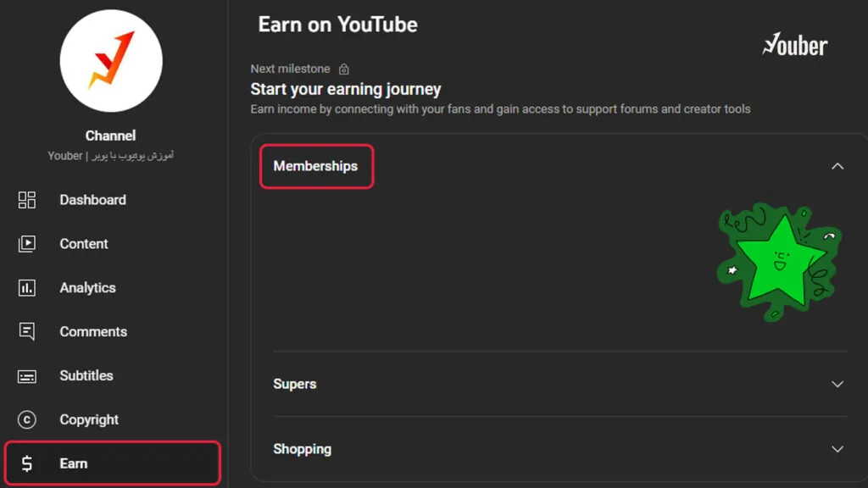Click the Subtitles caption icon

[26, 376]
